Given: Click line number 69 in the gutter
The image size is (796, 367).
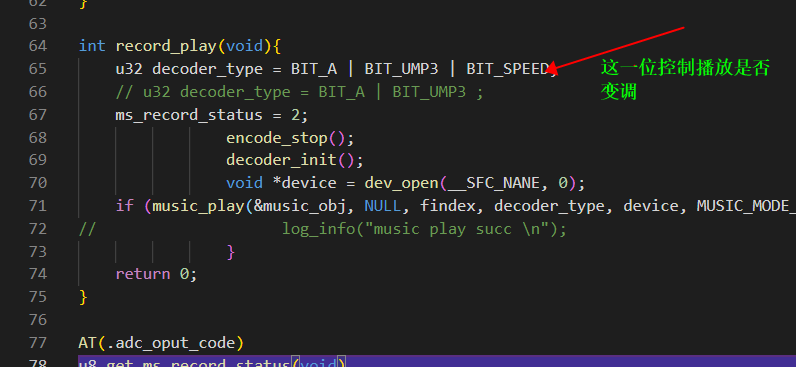Looking at the screenshot, I should [x=38, y=160].
